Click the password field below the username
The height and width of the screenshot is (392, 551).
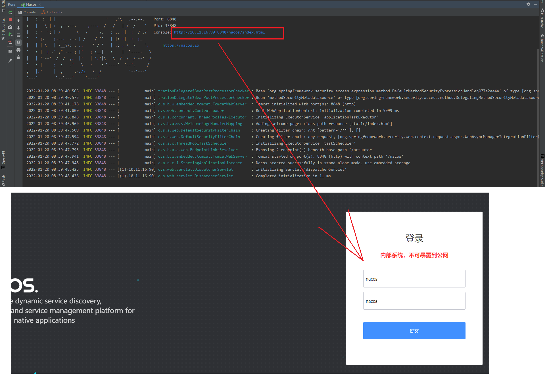coord(414,301)
